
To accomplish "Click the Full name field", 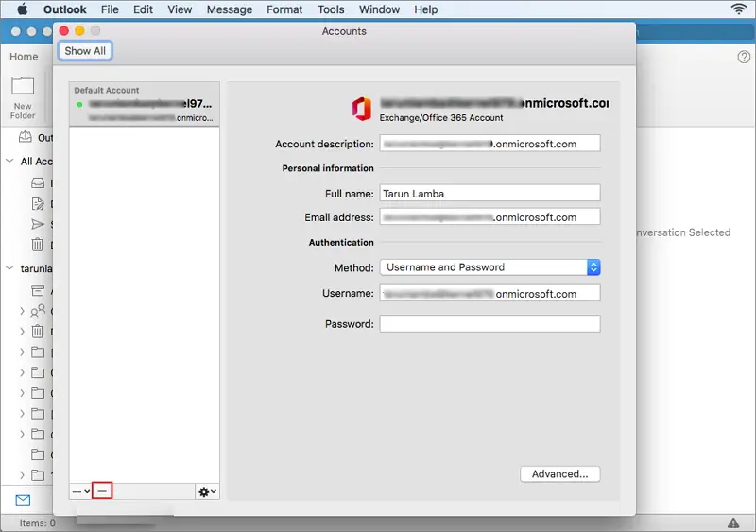I will point(490,193).
